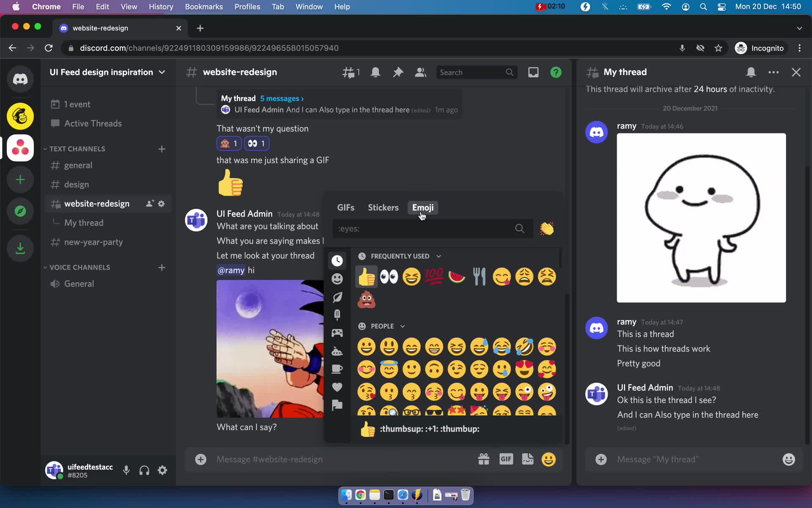The image size is (812, 508).
Task: Open the inbox icon in header
Action: pyautogui.click(x=533, y=72)
